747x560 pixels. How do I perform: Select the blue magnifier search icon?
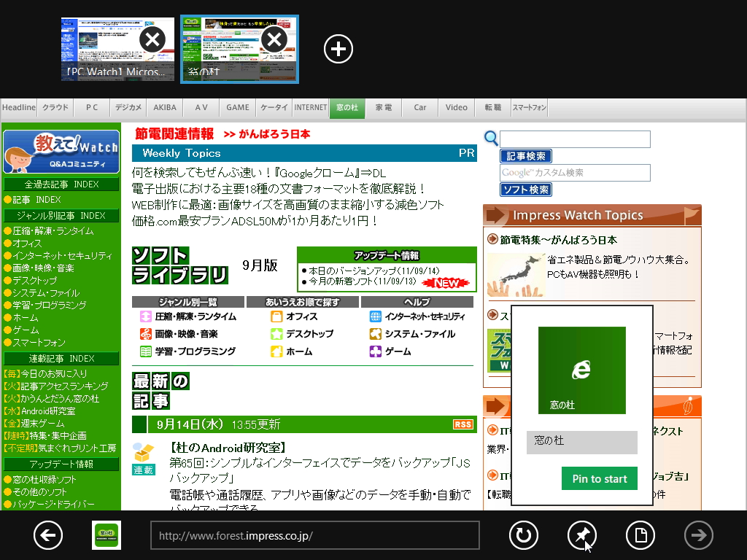pos(491,138)
